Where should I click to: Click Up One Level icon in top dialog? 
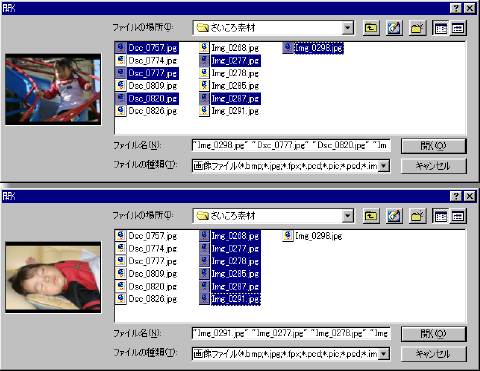click(371, 28)
